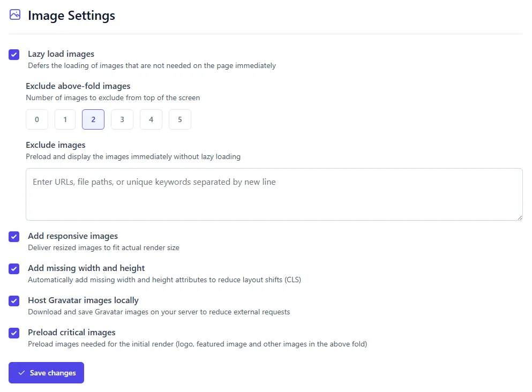This screenshot has height=392, width=532.
Task: Click 'Deliver resized images' description text
Action: [103, 247]
